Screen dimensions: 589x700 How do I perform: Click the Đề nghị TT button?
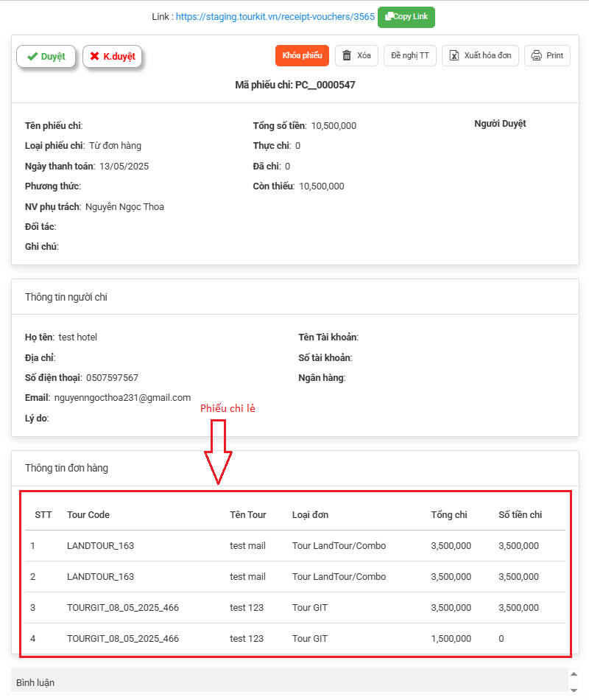coord(409,55)
